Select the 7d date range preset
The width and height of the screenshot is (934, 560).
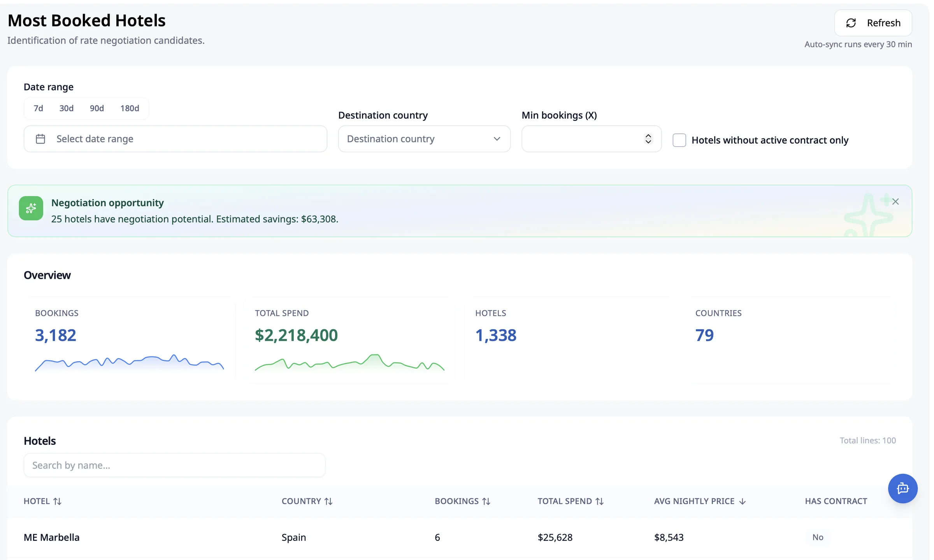38,108
